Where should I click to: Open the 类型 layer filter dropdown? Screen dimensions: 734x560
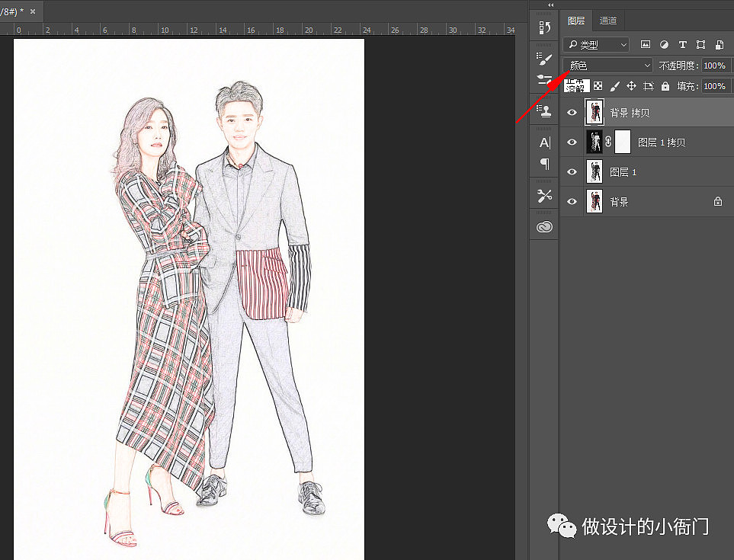[596, 45]
